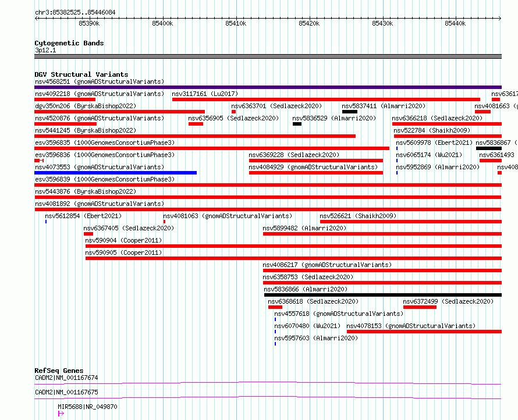Open nsv590904 (Cooper2011) label
Viewport: 518px width, 420px height.
(123, 240)
